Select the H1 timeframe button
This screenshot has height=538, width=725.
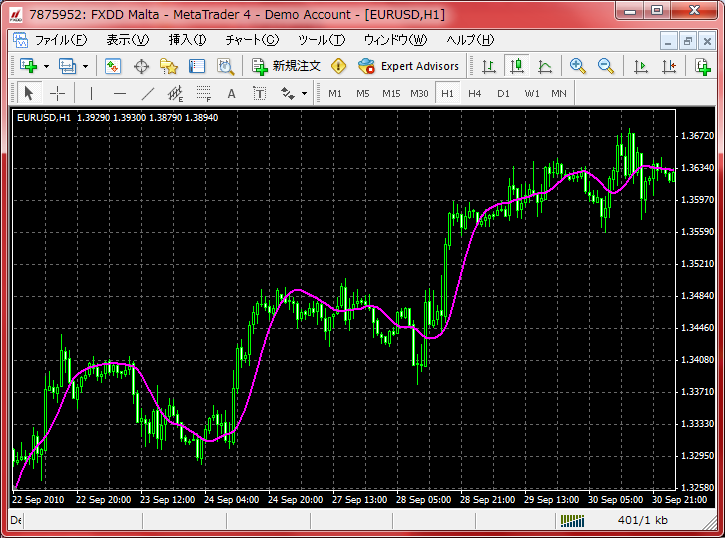pos(448,93)
